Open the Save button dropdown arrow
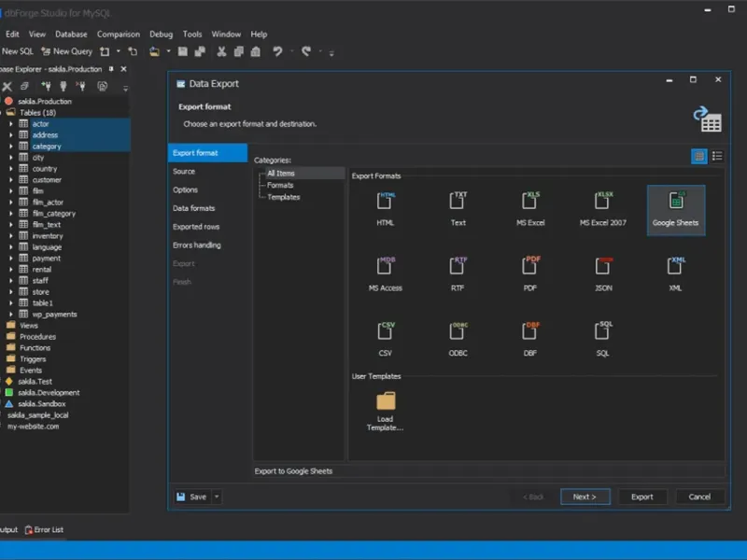This screenshot has width=747, height=560. pos(217,497)
